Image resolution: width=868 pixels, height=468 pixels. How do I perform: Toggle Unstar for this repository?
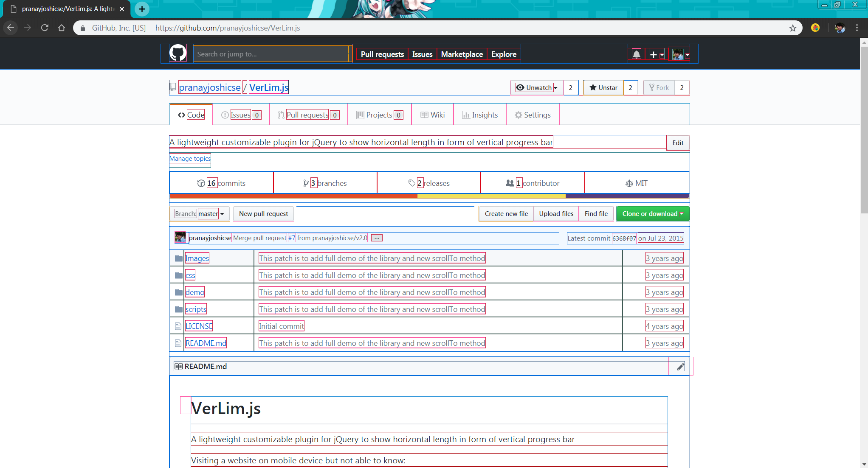(603, 88)
